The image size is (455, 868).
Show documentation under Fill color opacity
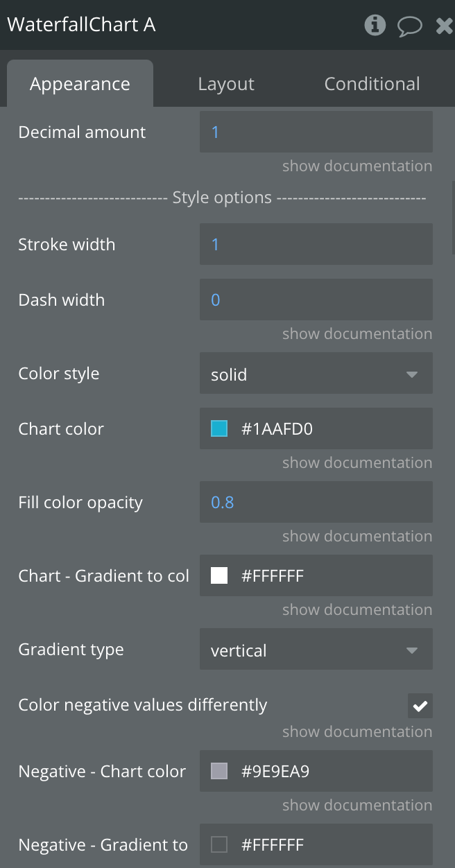[x=357, y=537]
